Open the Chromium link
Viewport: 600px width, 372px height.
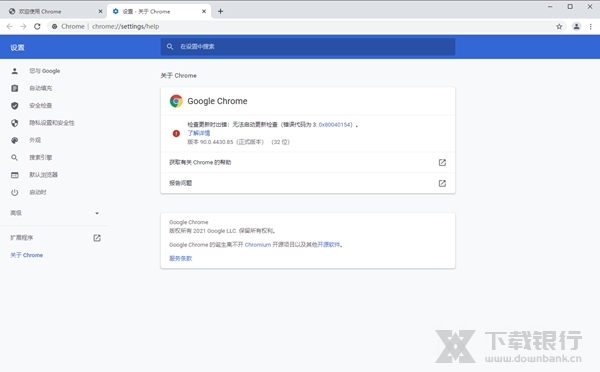click(258, 245)
